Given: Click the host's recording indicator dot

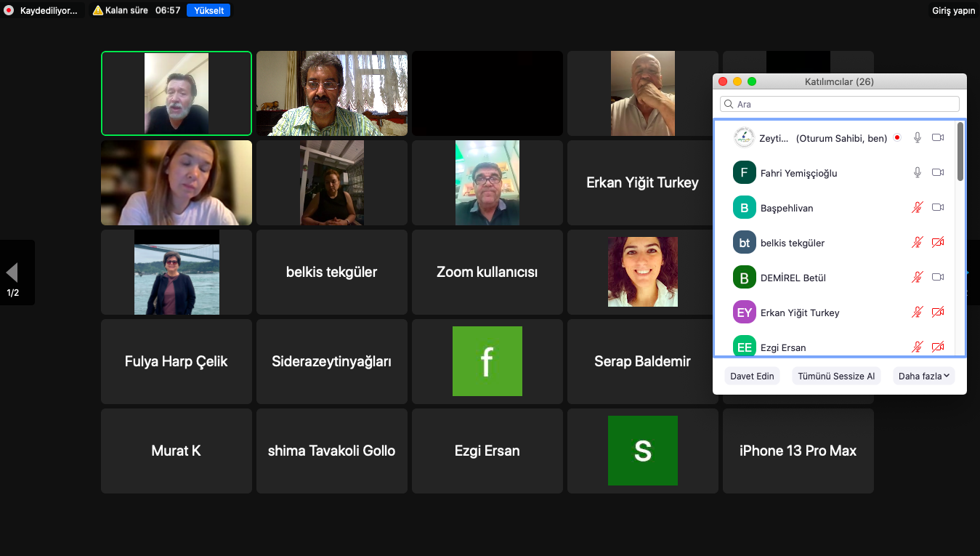Looking at the screenshot, I should pyautogui.click(x=897, y=137).
